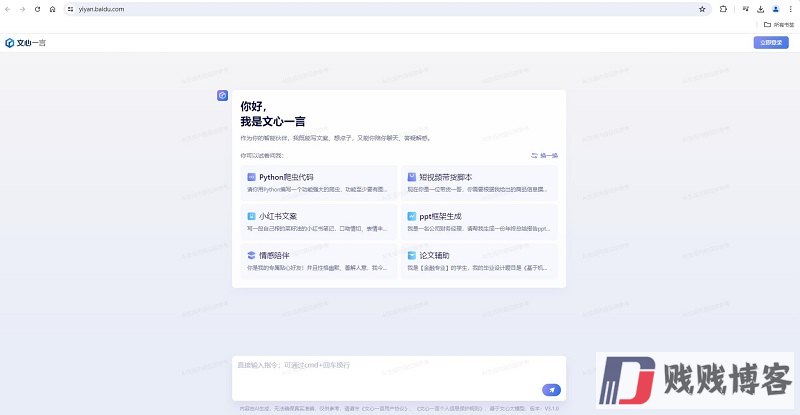
Task: Click the version text 'V3.1.0' in footer
Action: [x=552, y=408]
